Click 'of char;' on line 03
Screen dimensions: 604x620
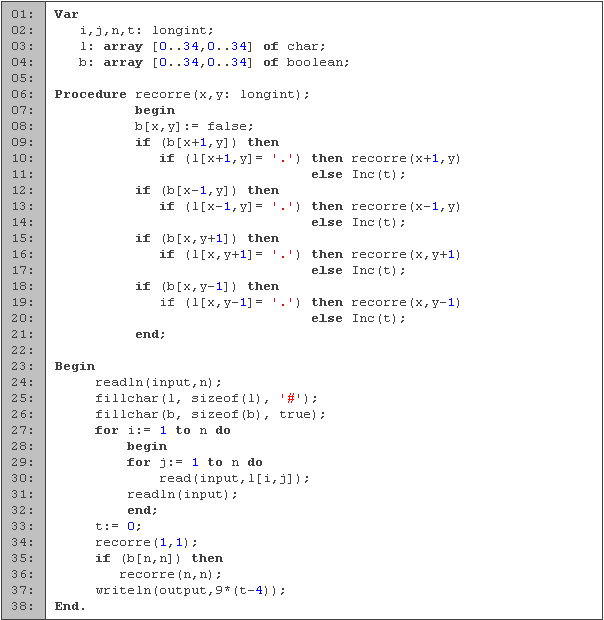294,46
